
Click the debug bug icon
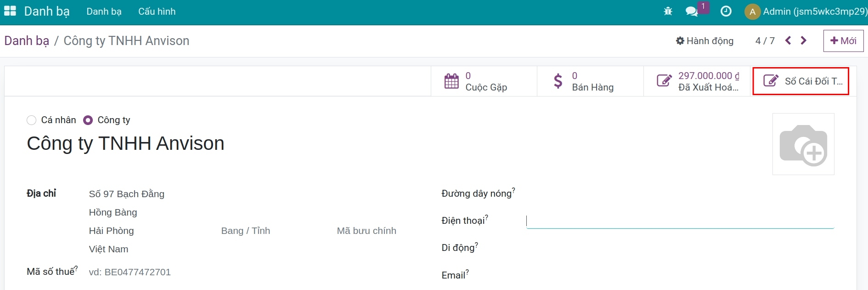click(668, 11)
